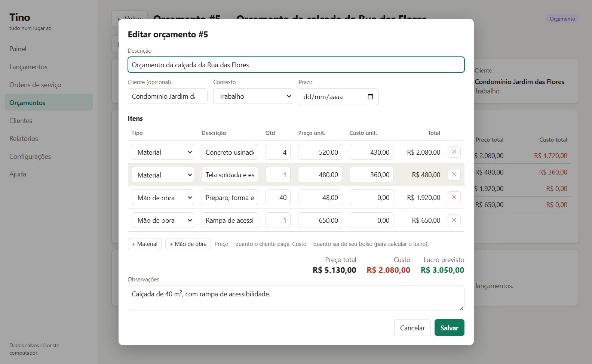The width and height of the screenshot is (592, 364).
Task: Click the Descrição field of the orçamento
Action: (x=296, y=65)
